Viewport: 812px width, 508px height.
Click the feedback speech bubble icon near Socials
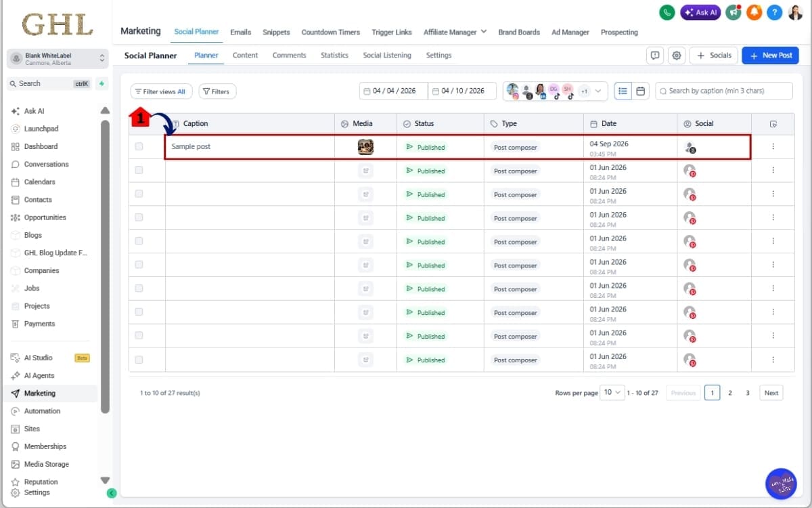pyautogui.click(x=654, y=56)
